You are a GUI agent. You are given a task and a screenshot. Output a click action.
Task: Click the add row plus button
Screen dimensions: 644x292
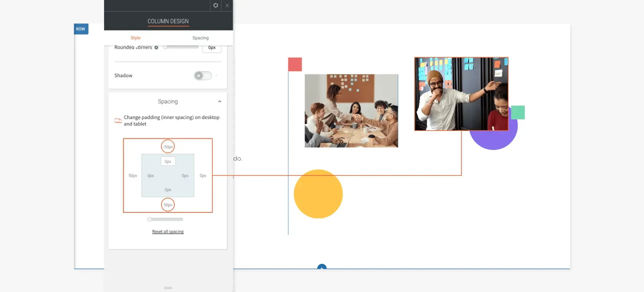point(322,267)
